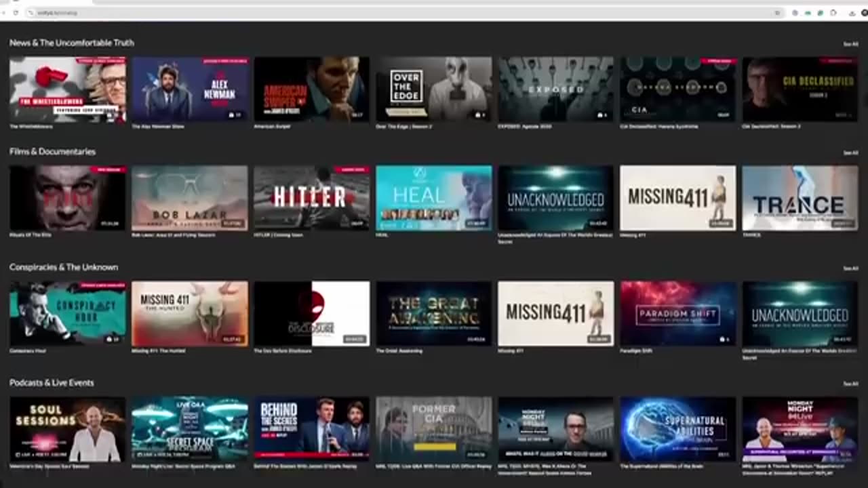
Task: Open the Former CIA Officer Q&A thumbnail
Action: tap(434, 429)
